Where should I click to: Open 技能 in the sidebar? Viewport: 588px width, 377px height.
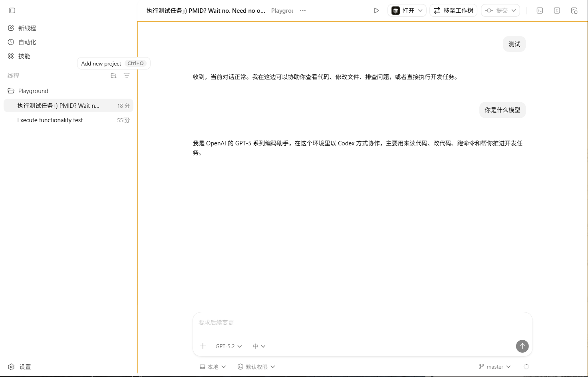click(24, 56)
